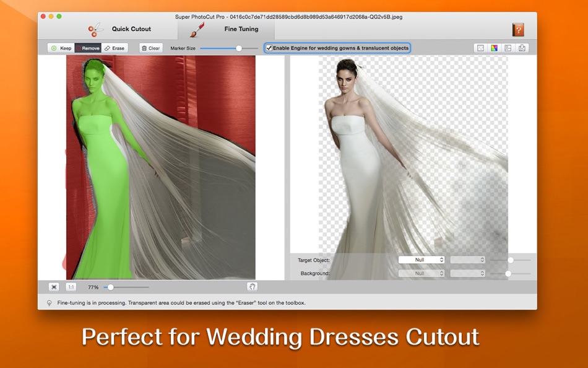Set an image as the preview background
This screenshot has width=588, height=368.
pos(509,48)
